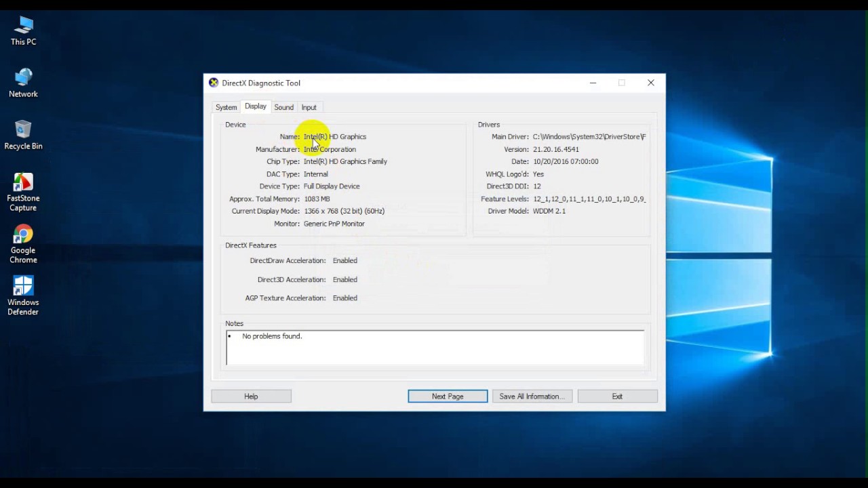Open the This PC desktop icon
This screenshot has height=488, width=868.
(23, 31)
